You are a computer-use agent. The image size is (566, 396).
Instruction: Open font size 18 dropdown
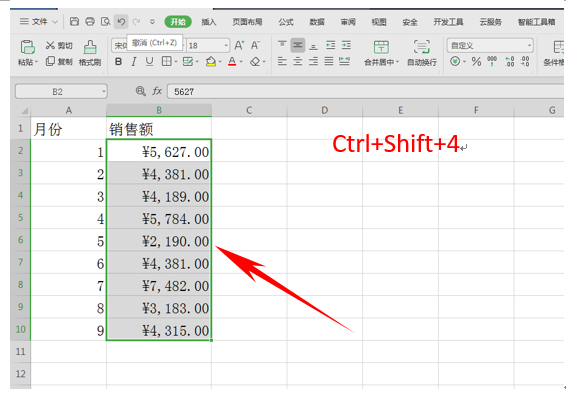(x=226, y=45)
